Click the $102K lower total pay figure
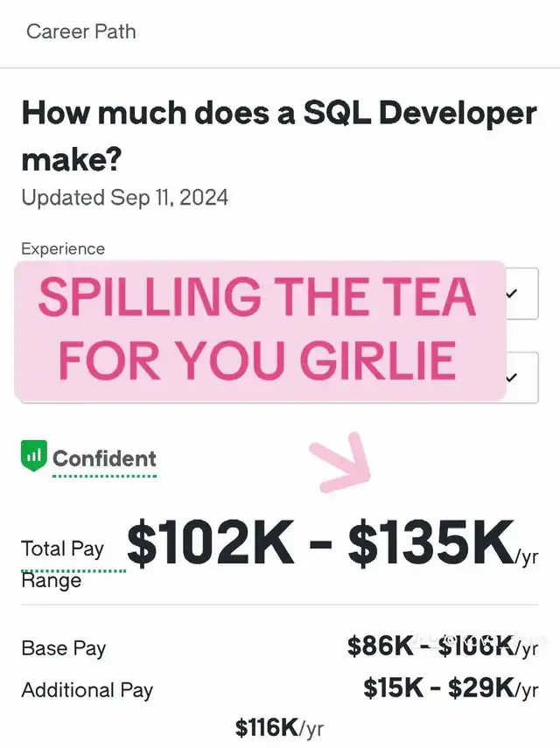 tap(211, 546)
